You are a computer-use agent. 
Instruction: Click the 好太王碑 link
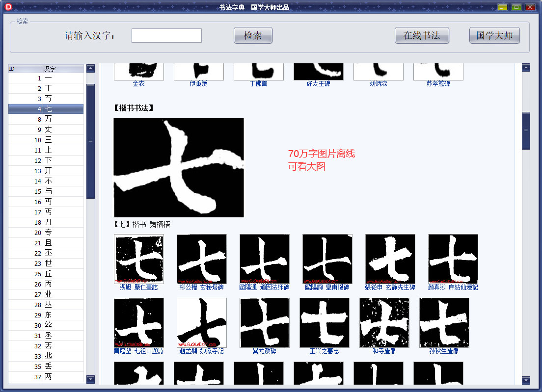318,83
